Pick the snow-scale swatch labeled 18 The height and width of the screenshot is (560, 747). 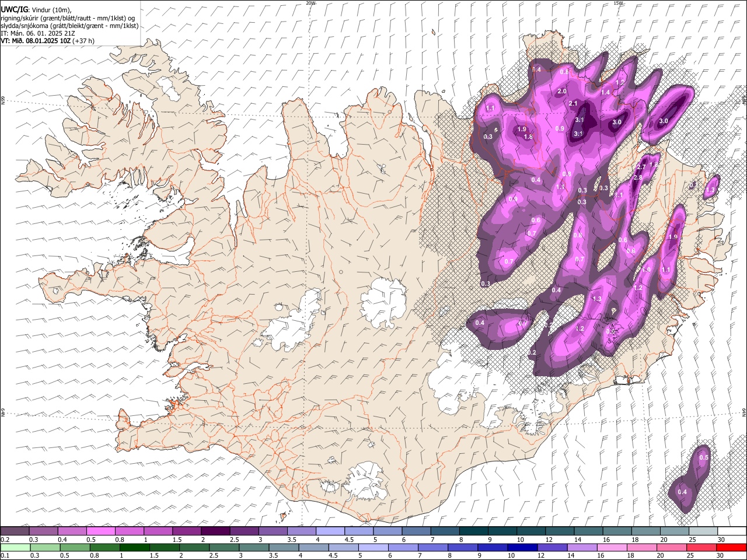(x=645, y=531)
